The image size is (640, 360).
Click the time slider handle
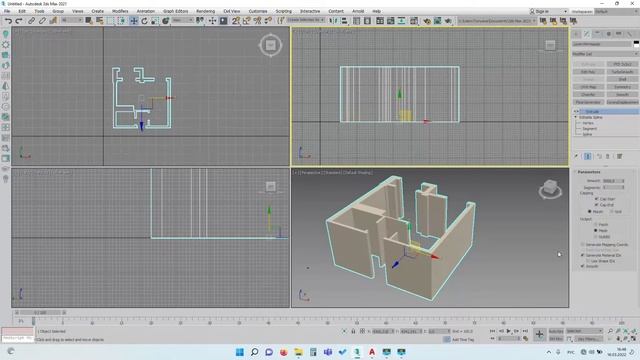click(40, 313)
